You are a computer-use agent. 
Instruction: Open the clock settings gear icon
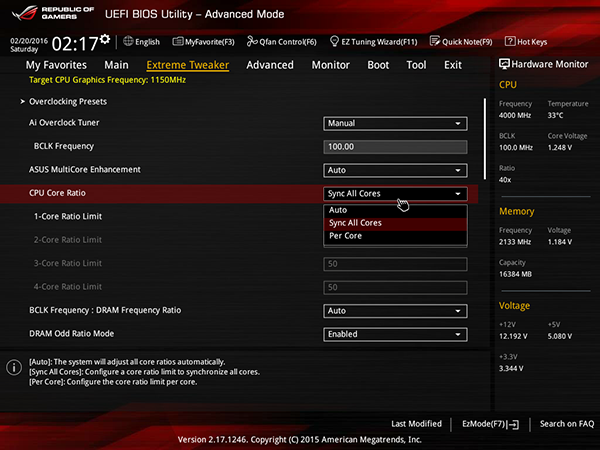point(105,39)
